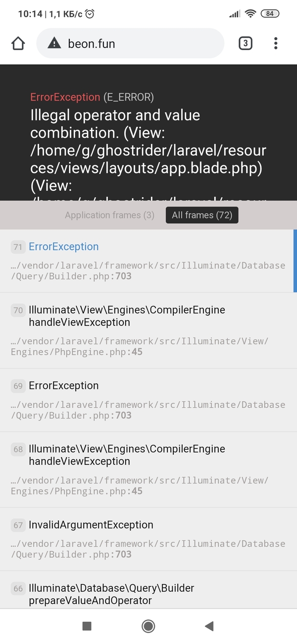297x644 pixels.
Task: Switch to the Application frames (3) tab
Action: (109, 215)
